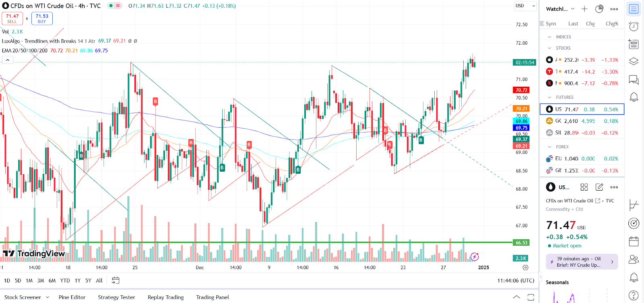
Task: Click the orange 70.21 EMA price label
Action: pyautogui.click(x=522, y=109)
